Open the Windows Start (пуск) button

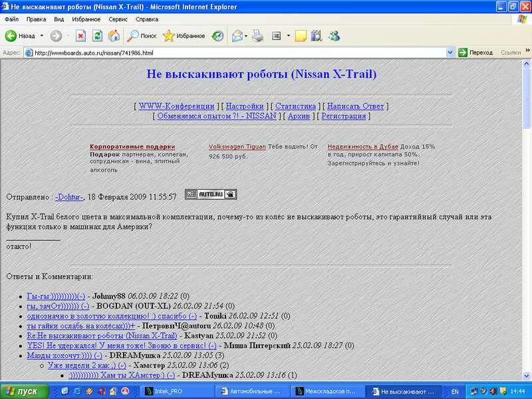(21, 391)
